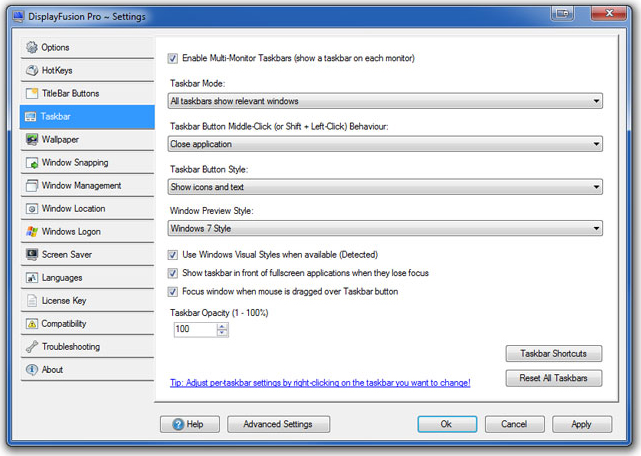Viewport: 641px width, 456px height.
Task: Click the Options gear icon
Action: click(x=31, y=47)
